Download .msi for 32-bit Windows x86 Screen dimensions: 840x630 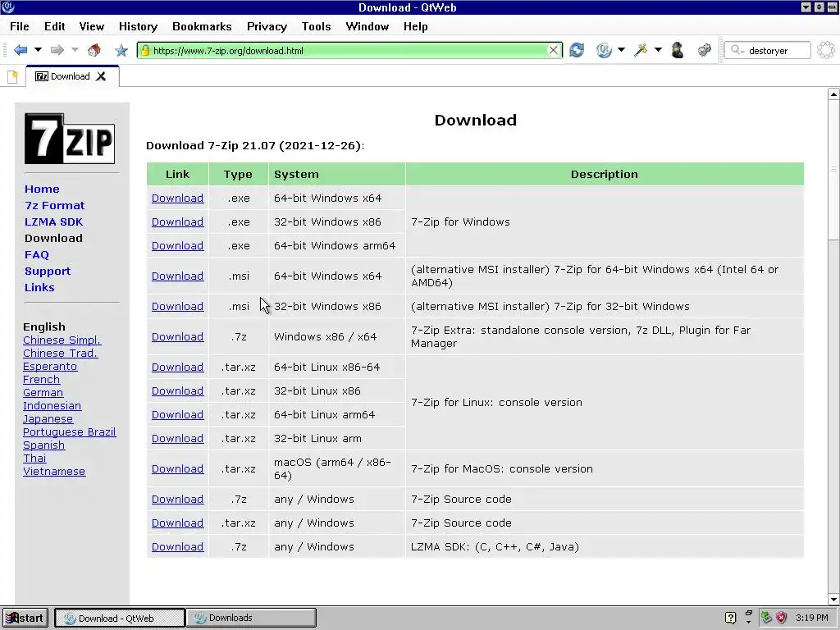[x=177, y=307]
